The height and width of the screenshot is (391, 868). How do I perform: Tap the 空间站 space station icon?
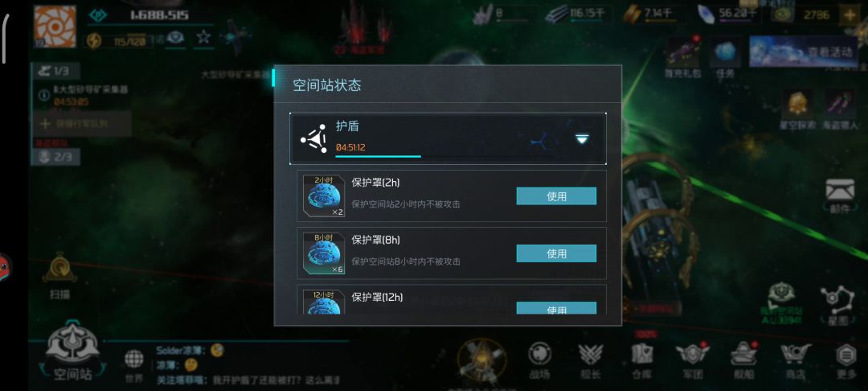click(x=72, y=353)
